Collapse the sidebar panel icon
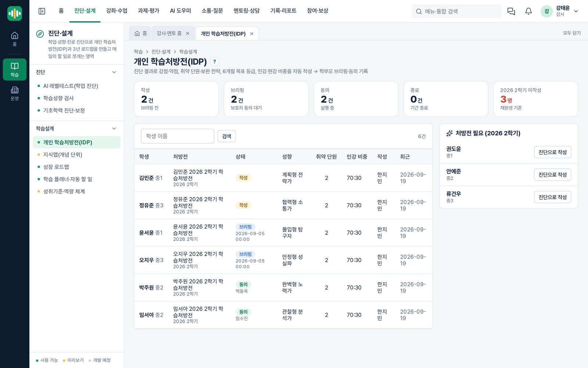This screenshot has height=368, width=588. pyautogui.click(x=42, y=11)
